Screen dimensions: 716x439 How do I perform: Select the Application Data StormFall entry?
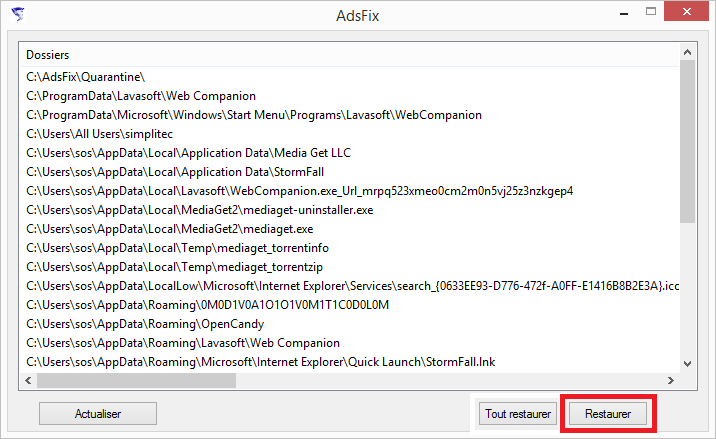(182, 172)
